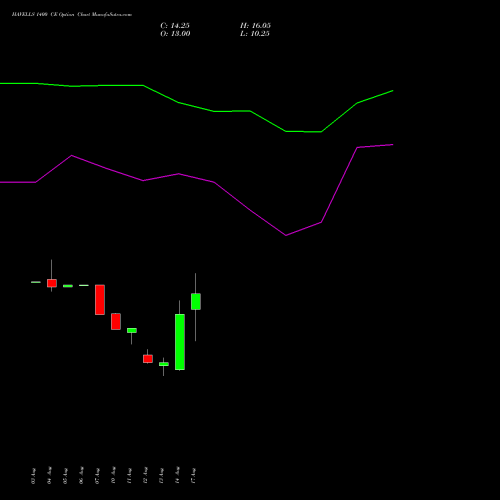Click the 04 Aug date label
This screenshot has height=500, width=500.
(x=49, y=476)
